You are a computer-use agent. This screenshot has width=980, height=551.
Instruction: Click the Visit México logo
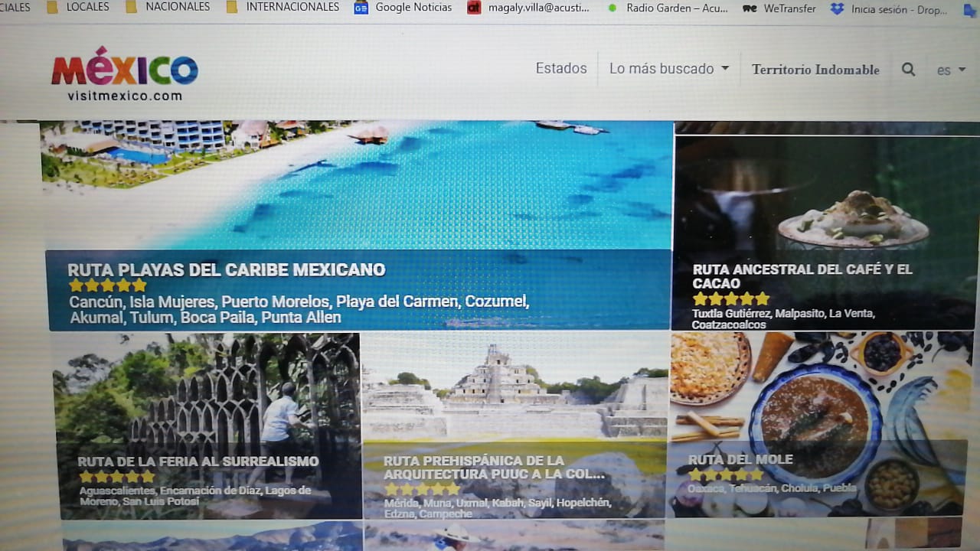[125, 77]
